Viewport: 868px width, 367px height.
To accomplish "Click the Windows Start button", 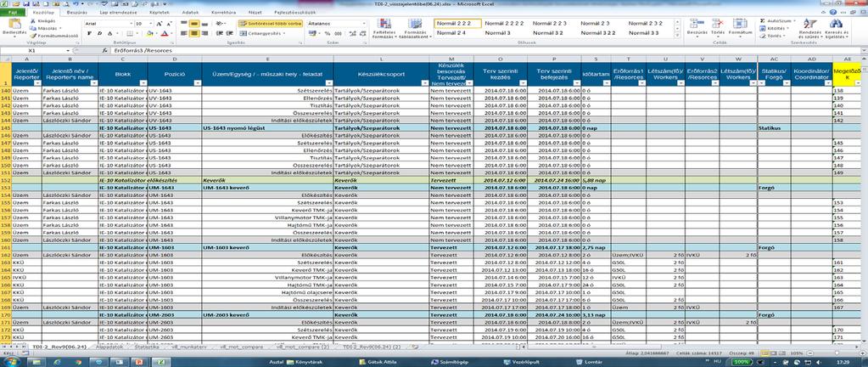I will pyautogui.click(x=10, y=361).
